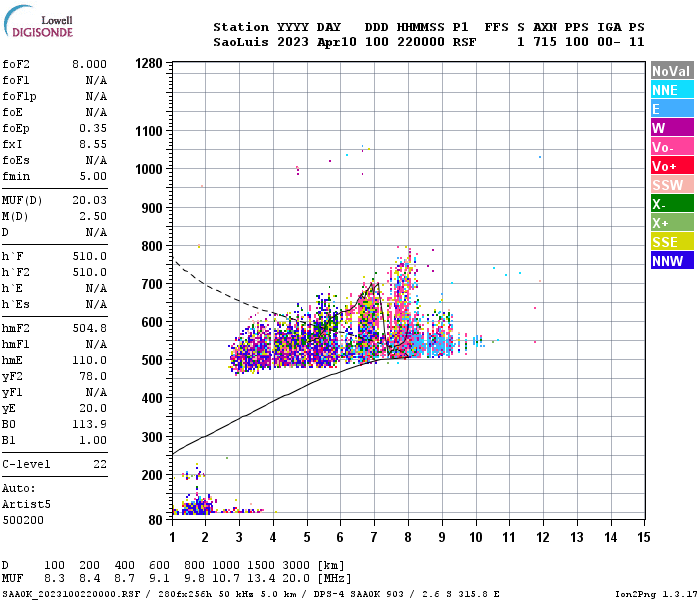
Task: Click the h`Es parameter label
Action: pos(16,304)
